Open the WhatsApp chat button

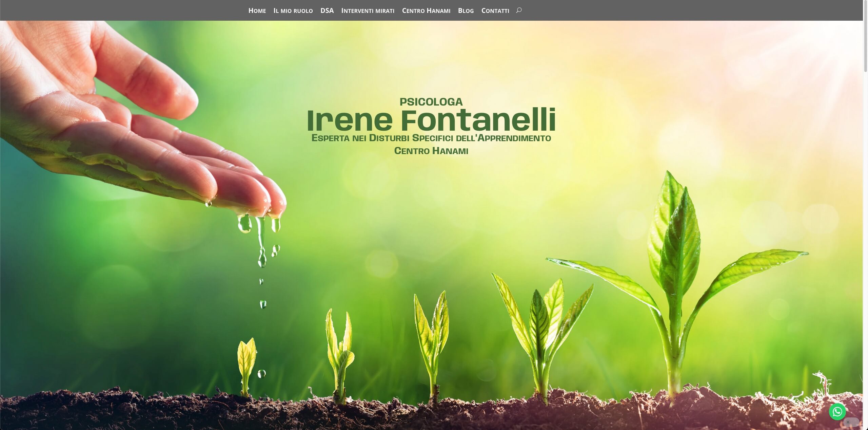[x=837, y=412]
